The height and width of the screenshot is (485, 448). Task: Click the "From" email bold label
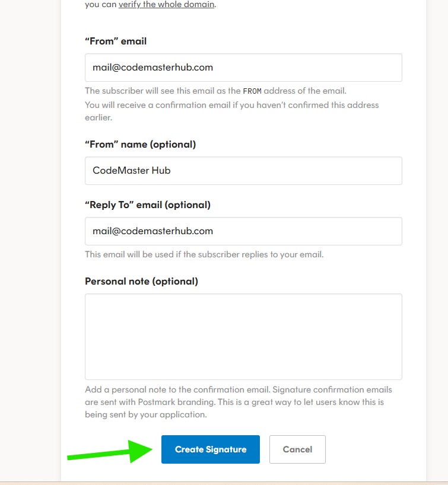pos(116,42)
